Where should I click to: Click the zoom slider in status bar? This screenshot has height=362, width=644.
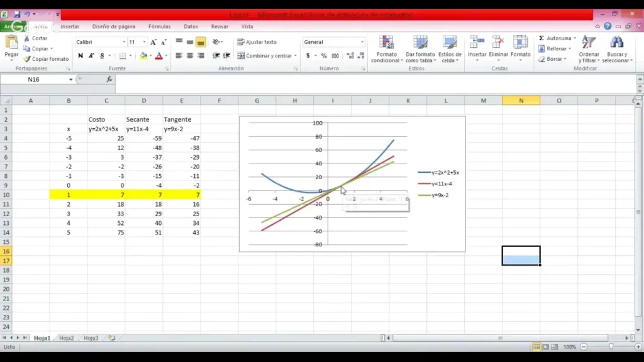[x=610, y=347]
